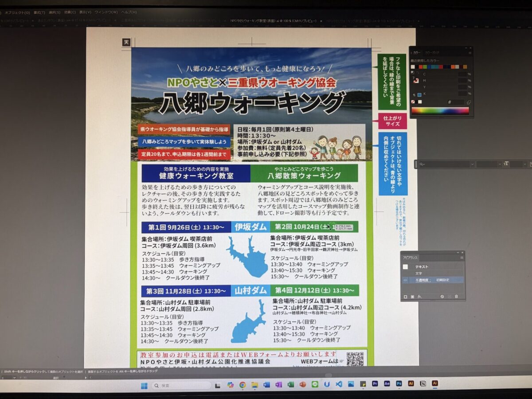Add new stroke in Appearance panel
Viewport: 532px width, 399px height.
pos(405,297)
